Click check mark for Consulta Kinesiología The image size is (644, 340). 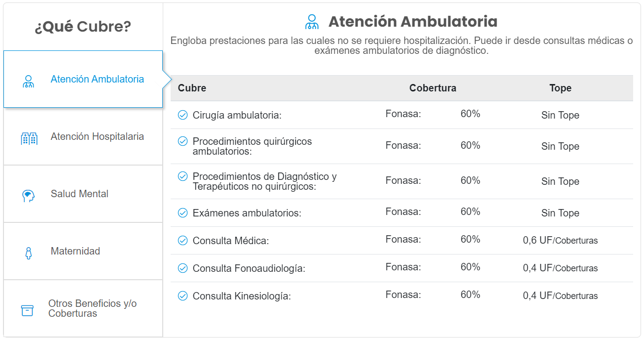[x=183, y=296]
